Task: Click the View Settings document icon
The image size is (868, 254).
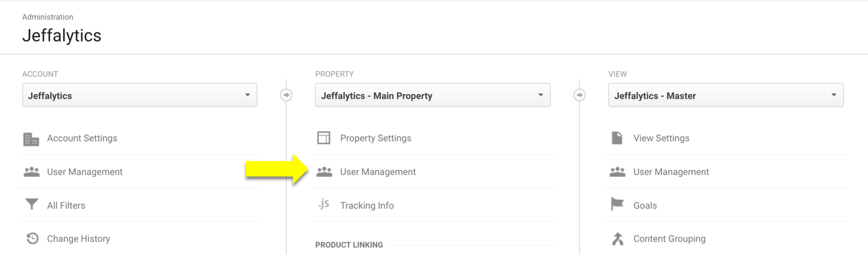Action: (617, 138)
